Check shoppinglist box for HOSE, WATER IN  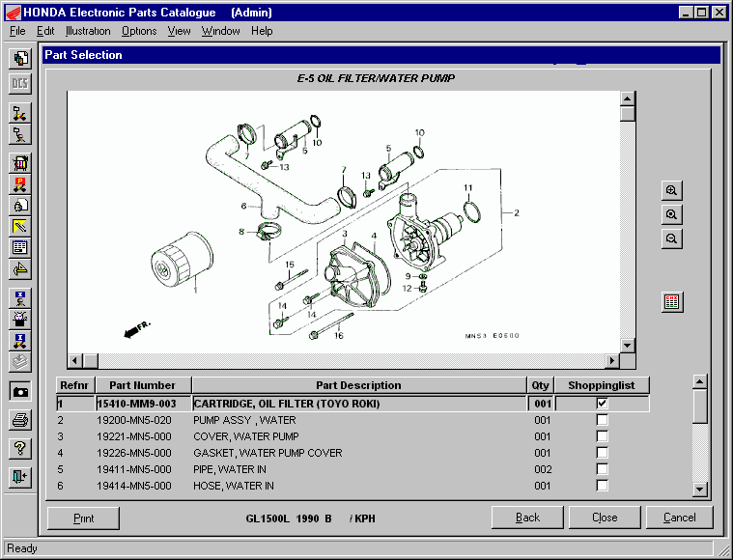[x=602, y=486]
